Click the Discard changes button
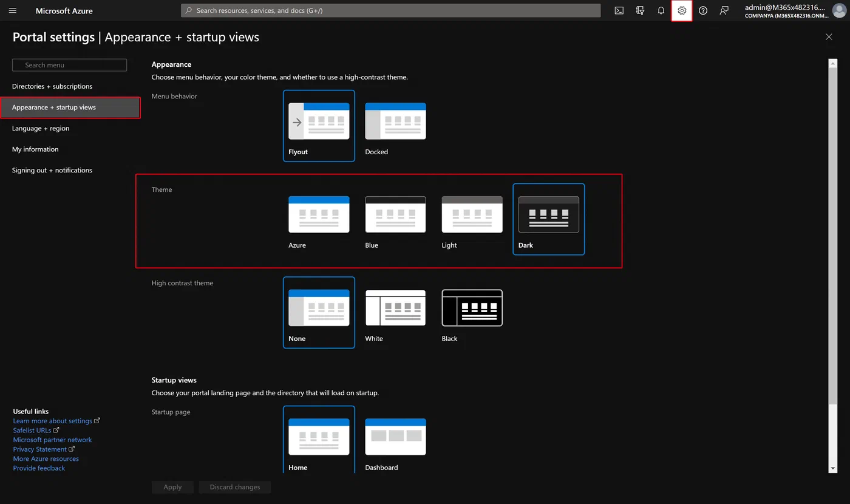This screenshot has width=850, height=504. tap(235, 487)
